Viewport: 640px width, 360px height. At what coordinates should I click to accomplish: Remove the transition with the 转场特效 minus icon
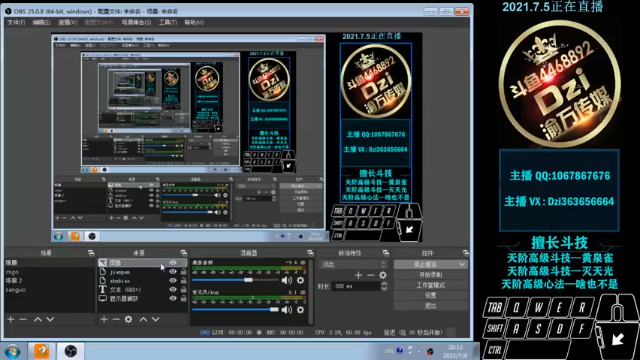(x=370, y=275)
